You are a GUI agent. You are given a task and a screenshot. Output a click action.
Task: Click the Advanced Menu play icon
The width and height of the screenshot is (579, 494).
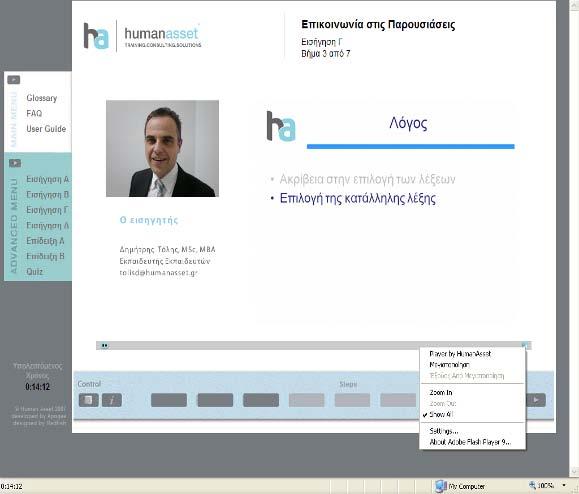(x=15, y=163)
